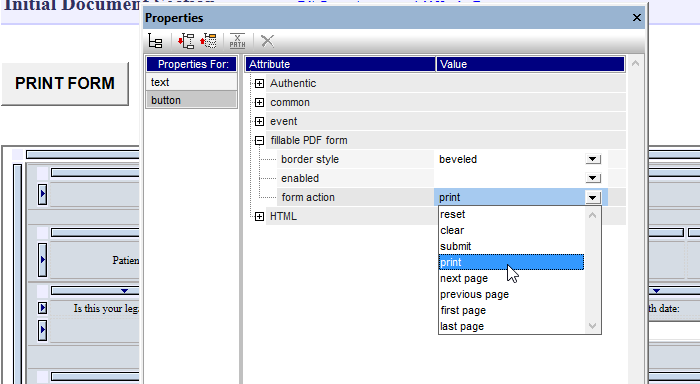The width and height of the screenshot is (700, 384).
Task: Expand the Authentic attribute group
Action: (259, 83)
